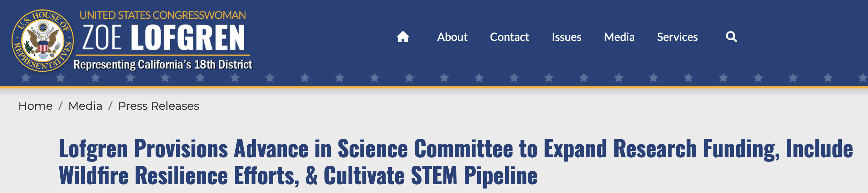Open search with the magnifying glass icon

click(x=731, y=37)
